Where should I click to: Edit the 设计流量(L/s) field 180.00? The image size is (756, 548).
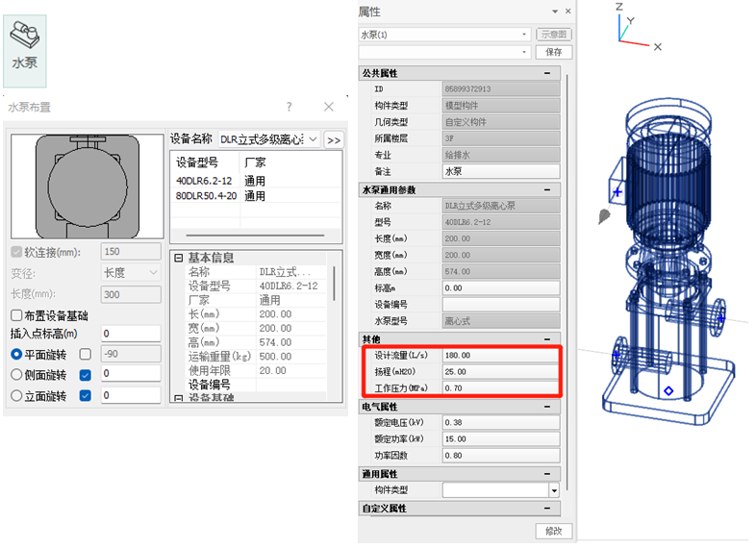(x=501, y=355)
